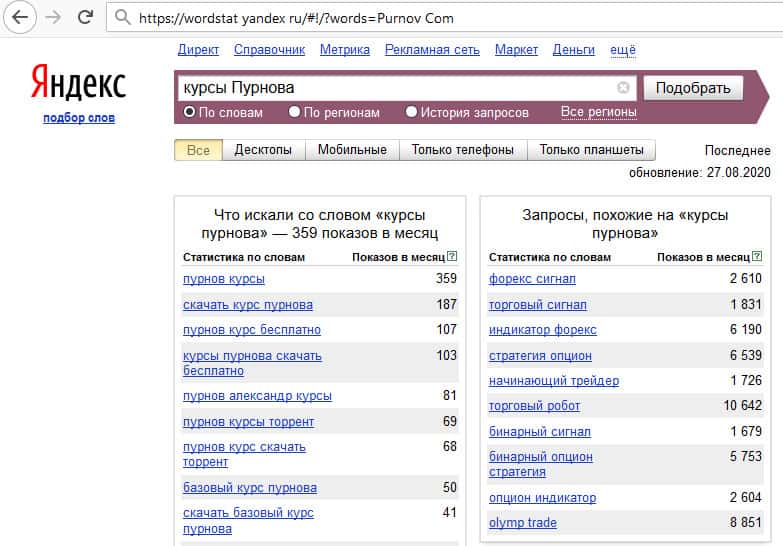Click help icon beside right Показов в месяц
Image resolution: width=783 pixels, height=546 pixels.
pyautogui.click(x=757, y=257)
